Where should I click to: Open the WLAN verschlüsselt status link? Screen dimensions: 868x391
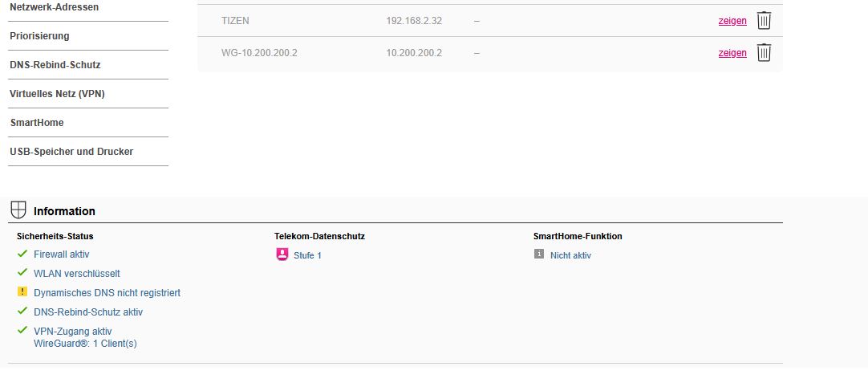pos(77,274)
